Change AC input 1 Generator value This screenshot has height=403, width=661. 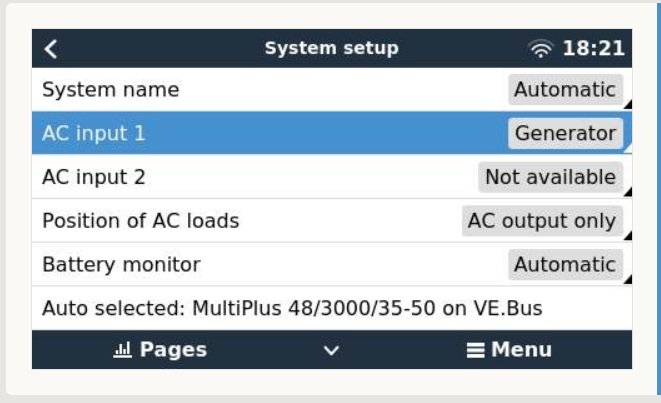click(x=565, y=133)
